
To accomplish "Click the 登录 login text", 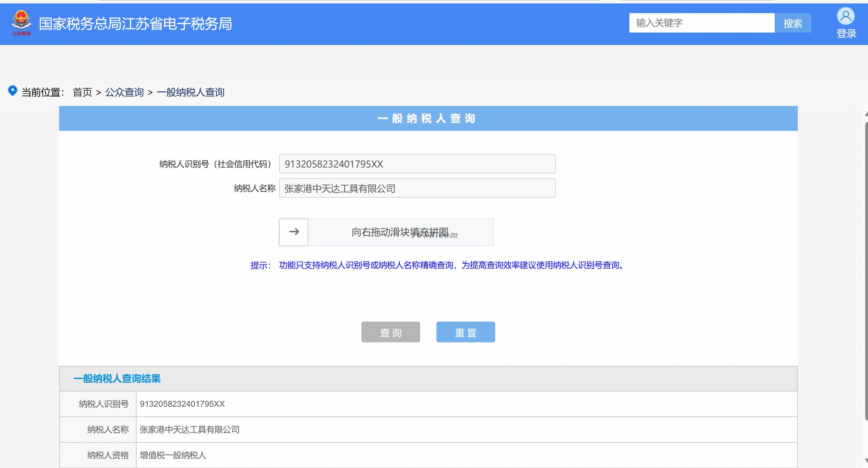I will tap(846, 34).
